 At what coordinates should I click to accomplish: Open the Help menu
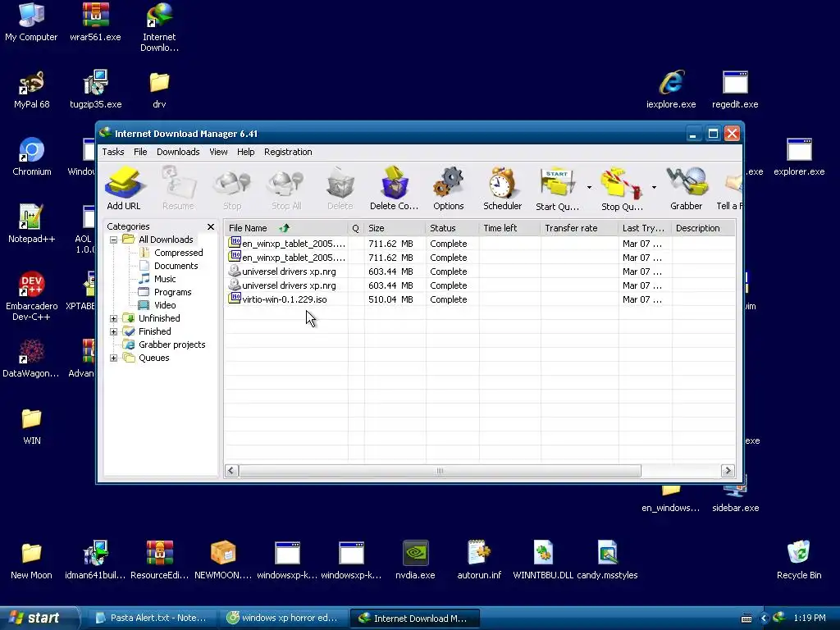click(246, 152)
